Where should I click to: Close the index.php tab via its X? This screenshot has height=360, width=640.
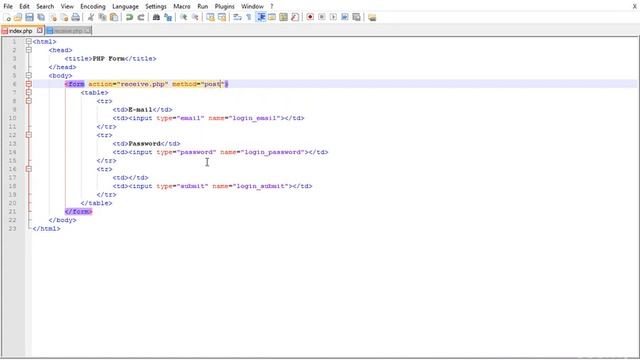(x=40, y=30)
